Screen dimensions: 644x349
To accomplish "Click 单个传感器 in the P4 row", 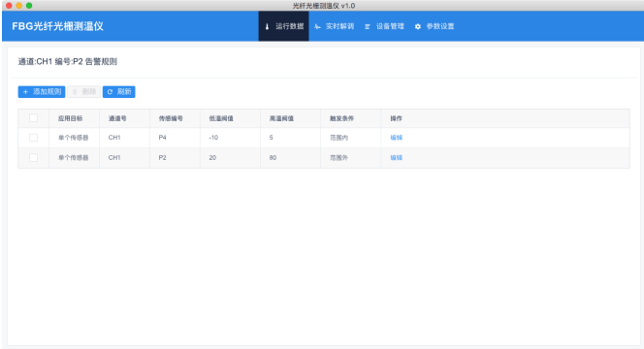I will tap(73, 138).
